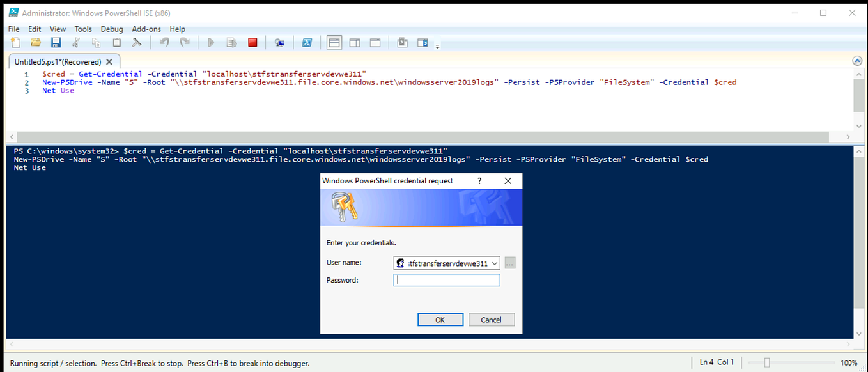Image resolution: width=868 pixels, height=372 pixels.
Task: Toggle Show Script Pane Maximized layout
Action: click(x=375, y=42)
